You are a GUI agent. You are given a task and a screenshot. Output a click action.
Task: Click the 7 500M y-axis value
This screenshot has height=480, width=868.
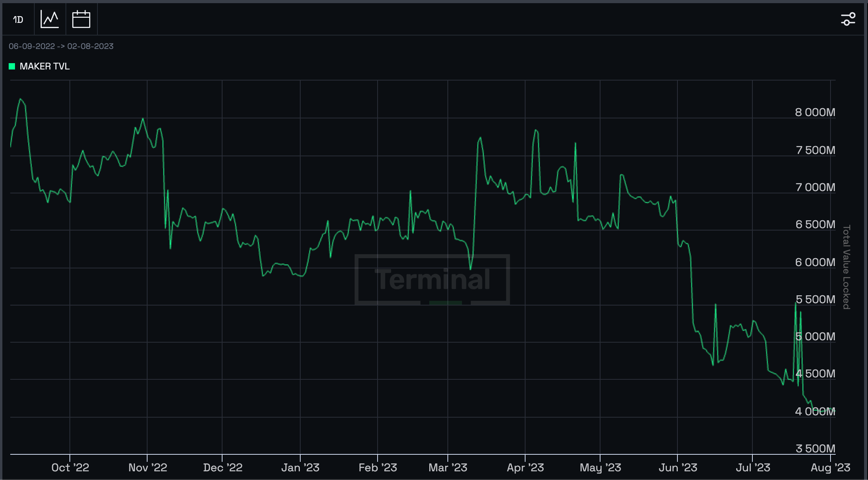815,150
